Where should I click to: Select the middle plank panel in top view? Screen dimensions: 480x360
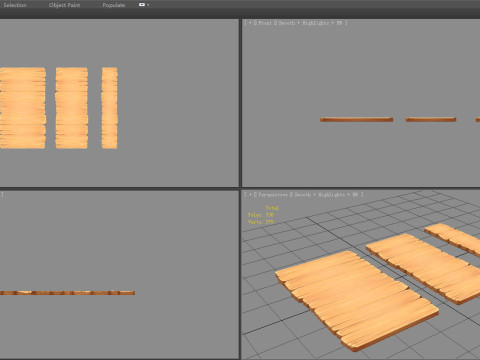(72, 108)
